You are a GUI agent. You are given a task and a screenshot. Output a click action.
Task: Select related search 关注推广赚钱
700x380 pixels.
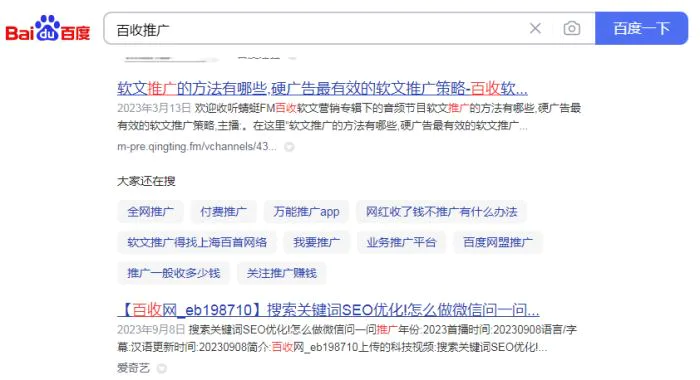[x=282, y=273]
